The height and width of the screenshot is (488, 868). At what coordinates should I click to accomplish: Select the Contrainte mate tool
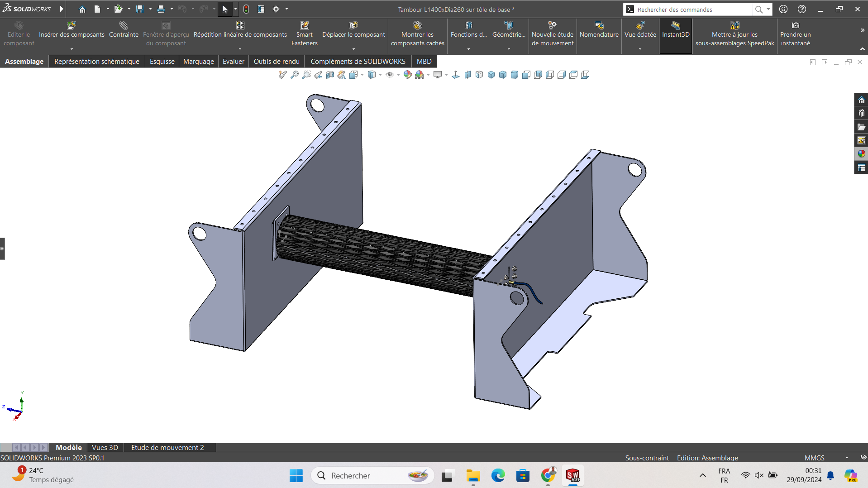[124, 30]
